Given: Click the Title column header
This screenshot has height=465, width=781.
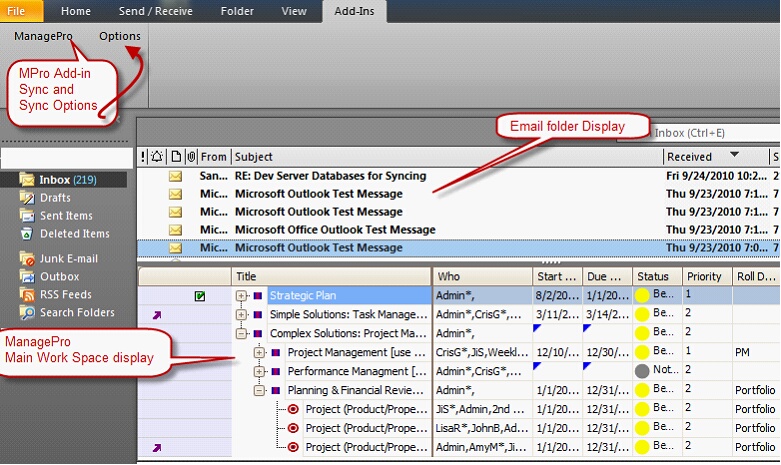Looking at the screenshot, I should click(331, 276).
